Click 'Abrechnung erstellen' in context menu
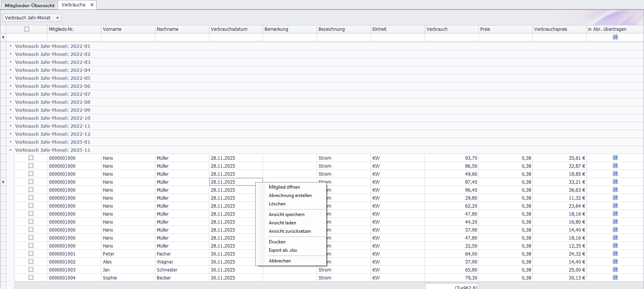 tap(290, 195)
